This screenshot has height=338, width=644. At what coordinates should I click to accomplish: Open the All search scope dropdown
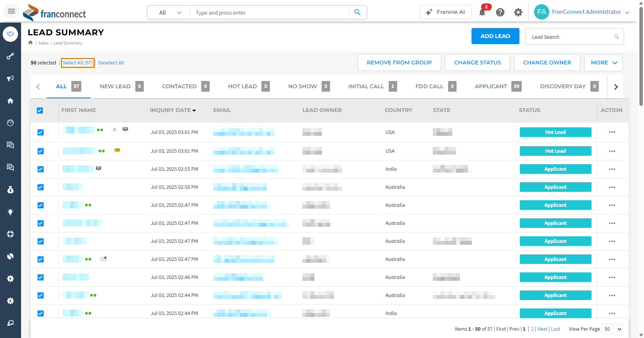tap(169, 13)
